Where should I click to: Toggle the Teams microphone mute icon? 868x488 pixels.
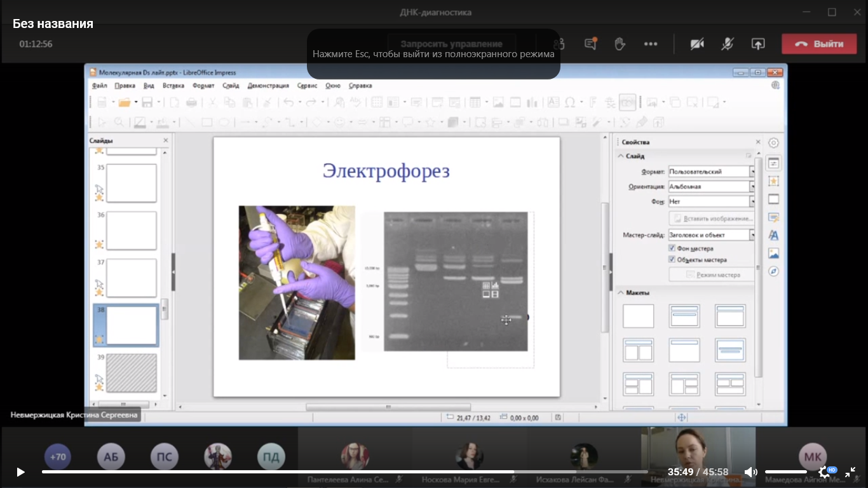coord(728,44)
